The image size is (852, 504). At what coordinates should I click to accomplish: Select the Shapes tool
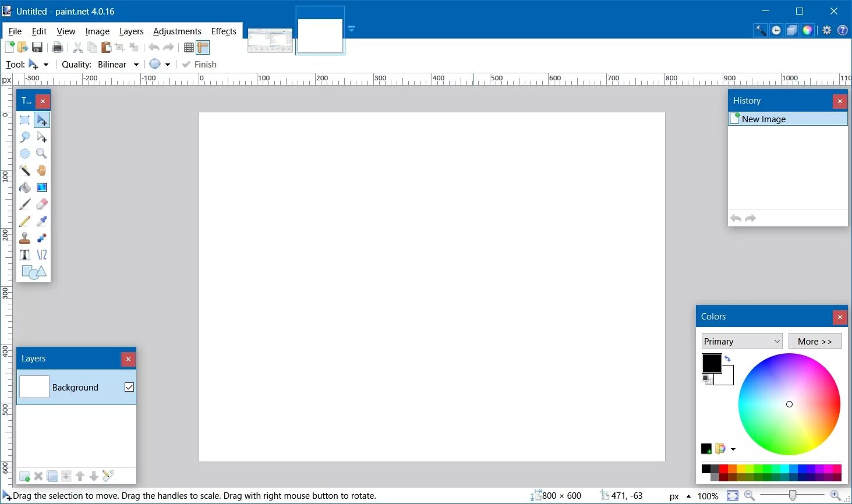click(33, 272)
